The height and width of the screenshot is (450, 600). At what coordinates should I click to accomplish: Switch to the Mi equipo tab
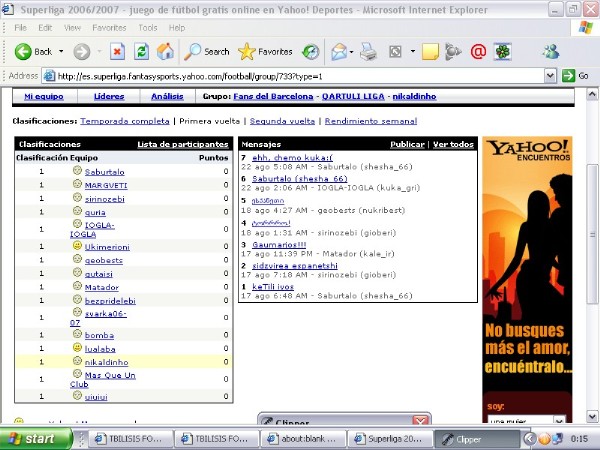coord(44,96)
